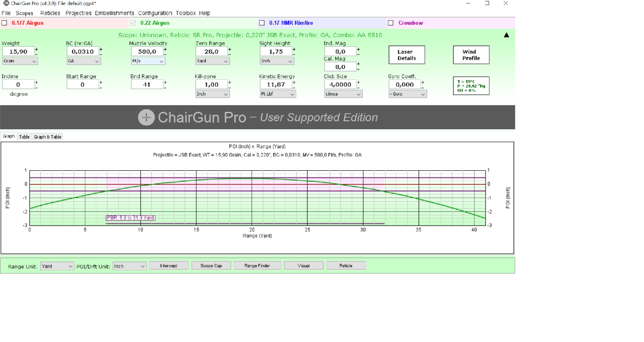Open the Weight unit Grain dropdown

point(20,61)
